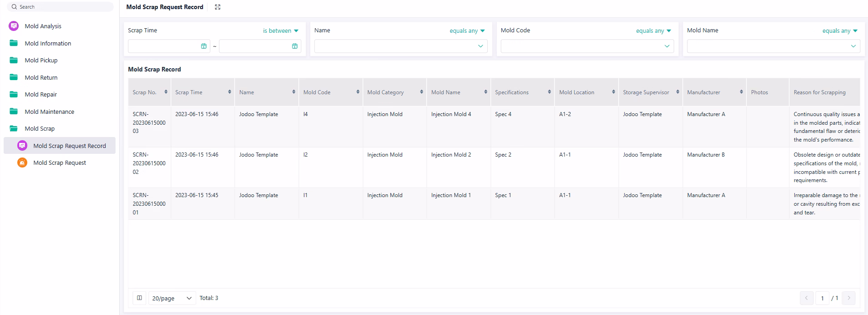Sort table by Scrap No. column
Viewport: 868px width, 315px height.
point(166,92)
